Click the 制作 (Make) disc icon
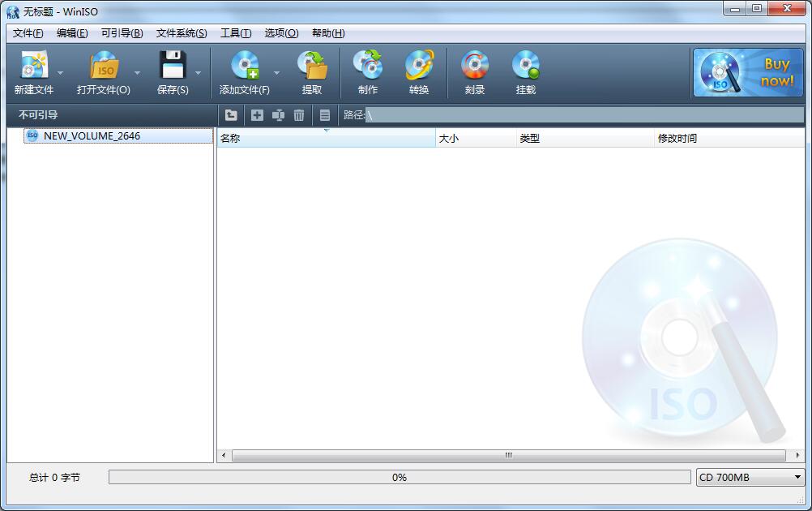The image size is (812, 511). (368, 66)
